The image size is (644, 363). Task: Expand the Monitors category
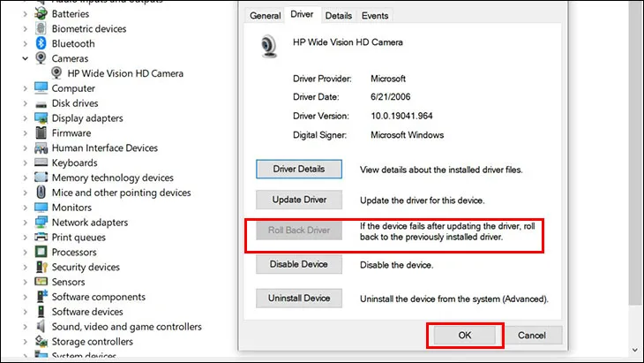tap(26, 208)
